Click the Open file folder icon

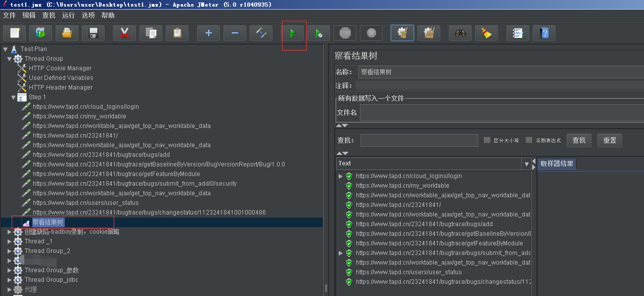(67, 33)
